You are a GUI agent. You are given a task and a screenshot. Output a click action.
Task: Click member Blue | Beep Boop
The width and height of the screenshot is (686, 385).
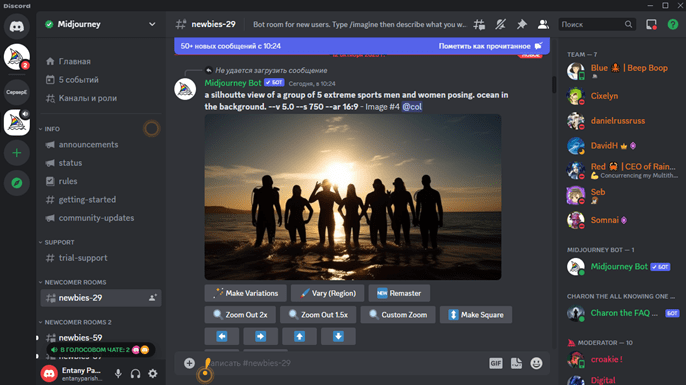(621, 70)
